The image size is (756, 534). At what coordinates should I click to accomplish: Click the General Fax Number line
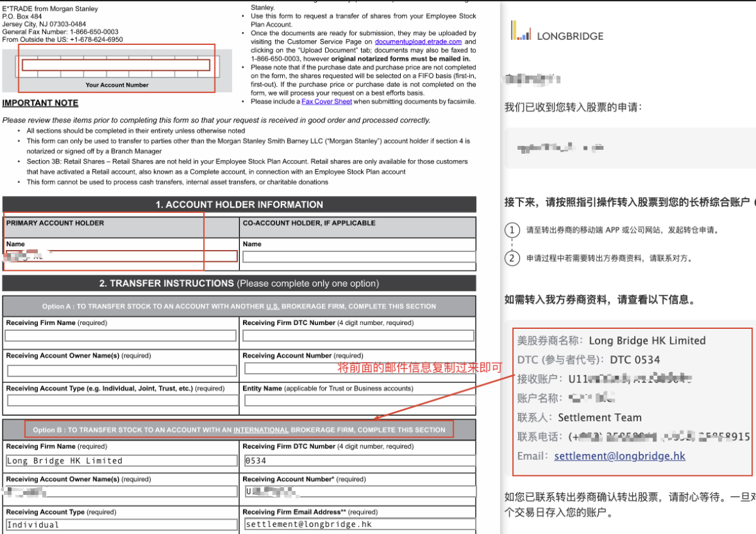point(60,32)
